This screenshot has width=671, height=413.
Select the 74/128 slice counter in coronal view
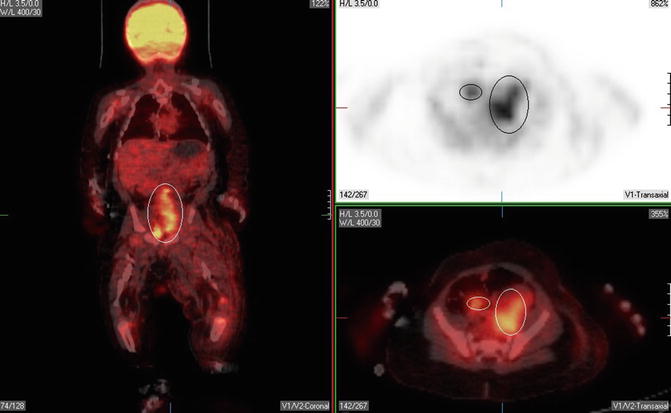pos(14,407)
